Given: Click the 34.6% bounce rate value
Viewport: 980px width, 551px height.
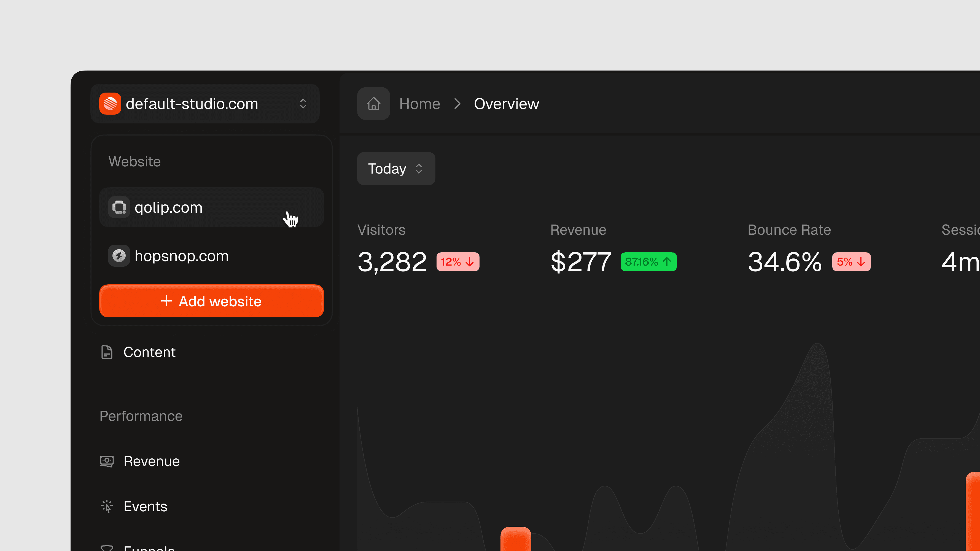Looking at the screenshot, I should pyautogui.click(x=785, y=262).
